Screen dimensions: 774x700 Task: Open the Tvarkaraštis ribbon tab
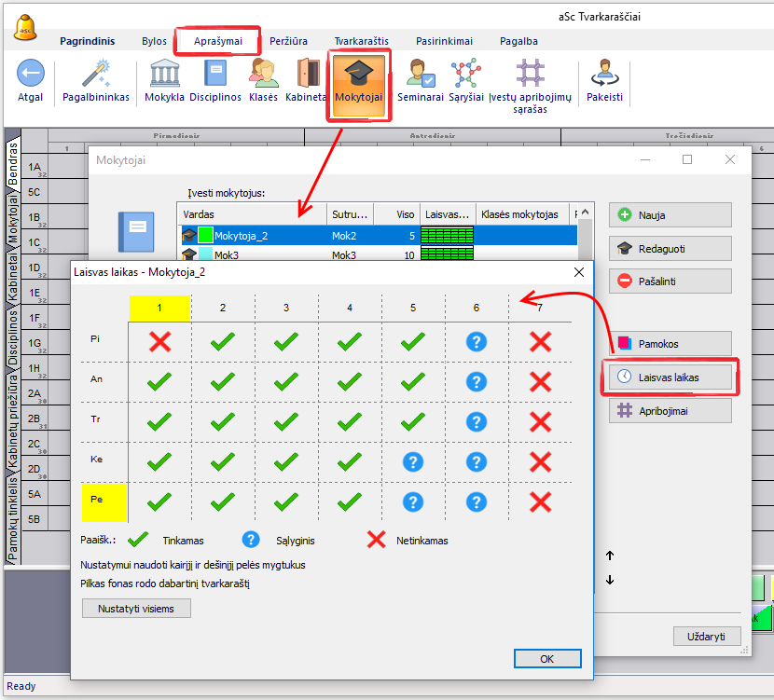coord(361,41)
